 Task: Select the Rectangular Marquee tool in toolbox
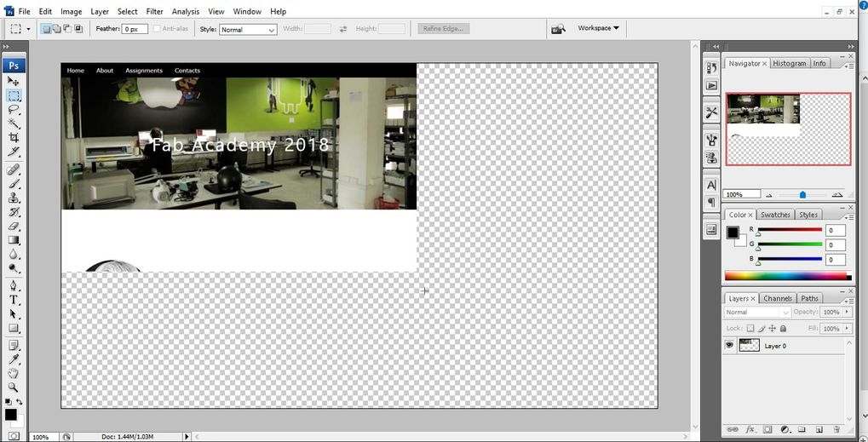(14, 95)
